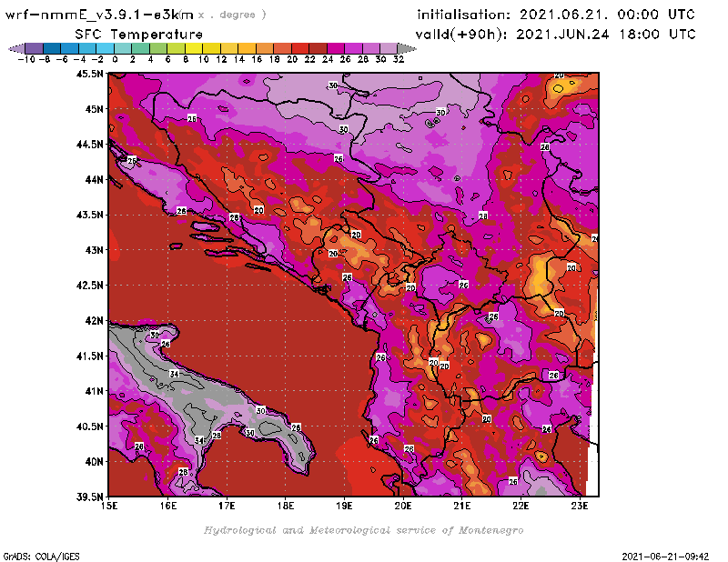Screen dimensions: 728x562
Task: Click the '39.5N' latitude label
Action: [x=90, y=497]
